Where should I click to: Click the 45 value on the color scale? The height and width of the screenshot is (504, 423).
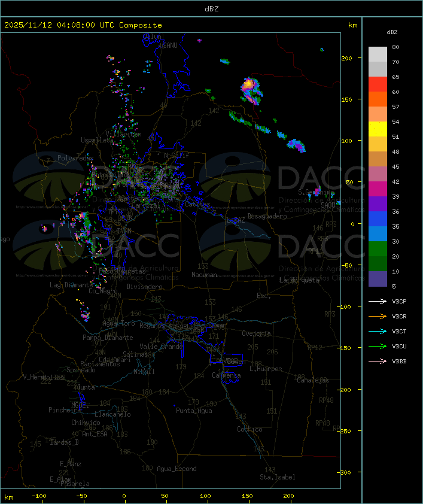point(395,167)
